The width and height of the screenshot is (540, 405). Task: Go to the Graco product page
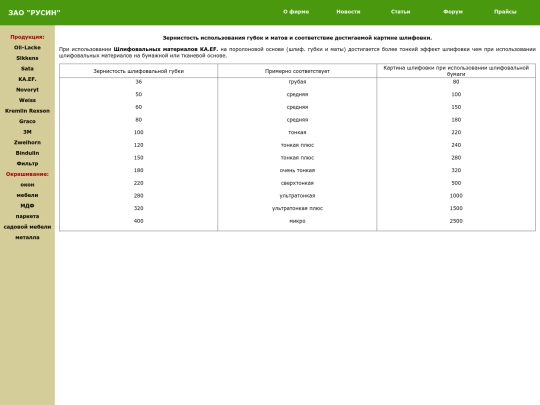[x=27, y=121]
